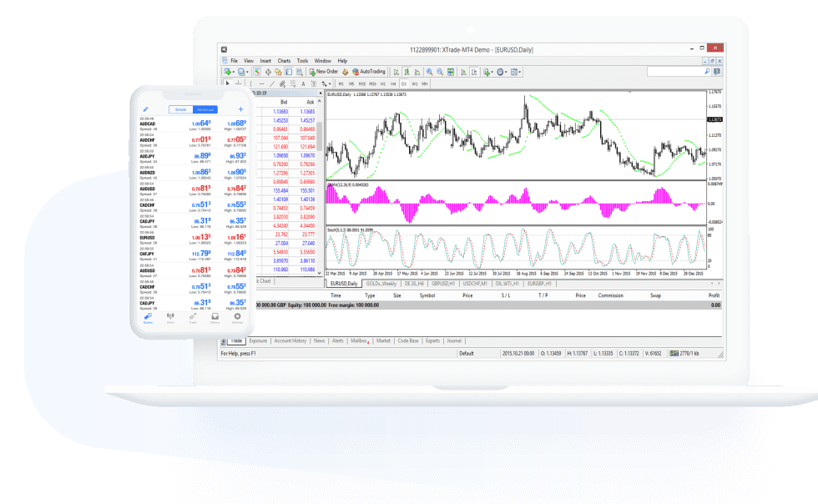Toggle W1 timeframe
The width and height of the screenshot is (818, 504).
click(x=415, y=83)
